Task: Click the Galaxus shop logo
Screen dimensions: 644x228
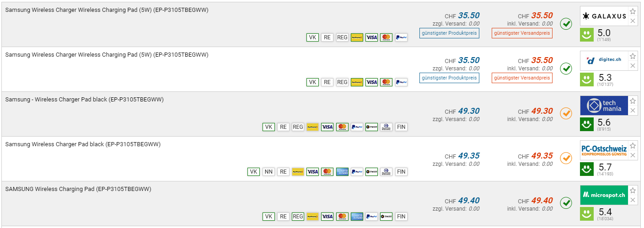Action: click(604, 16)
